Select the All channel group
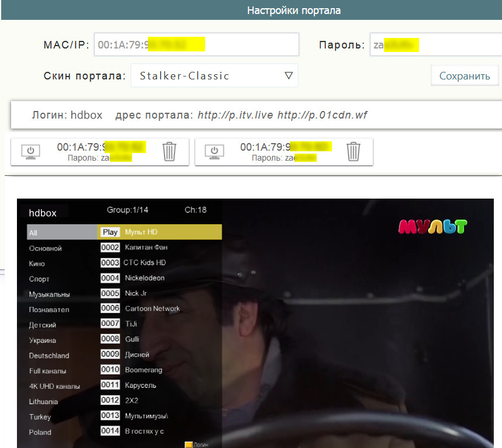 62,232
